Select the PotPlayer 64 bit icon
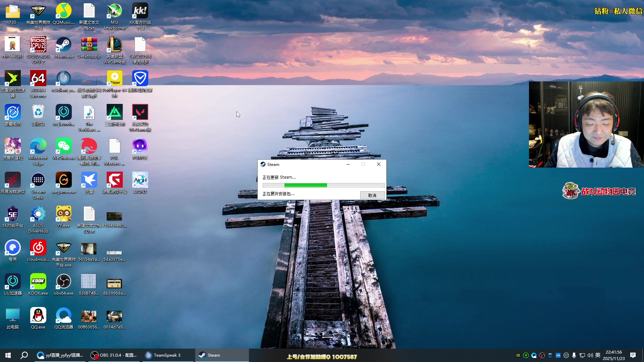Viewport: 644px width, 362px height. (114, 79)
